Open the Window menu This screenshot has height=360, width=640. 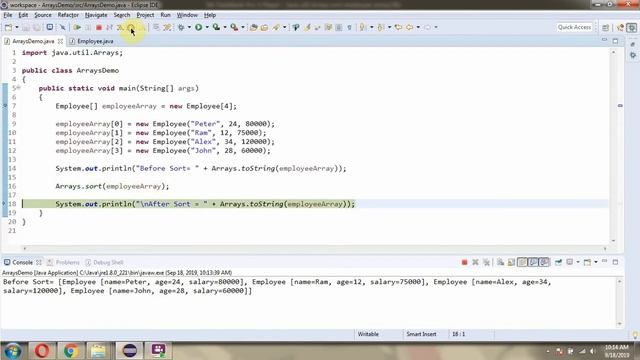click(x=187, y=15)
